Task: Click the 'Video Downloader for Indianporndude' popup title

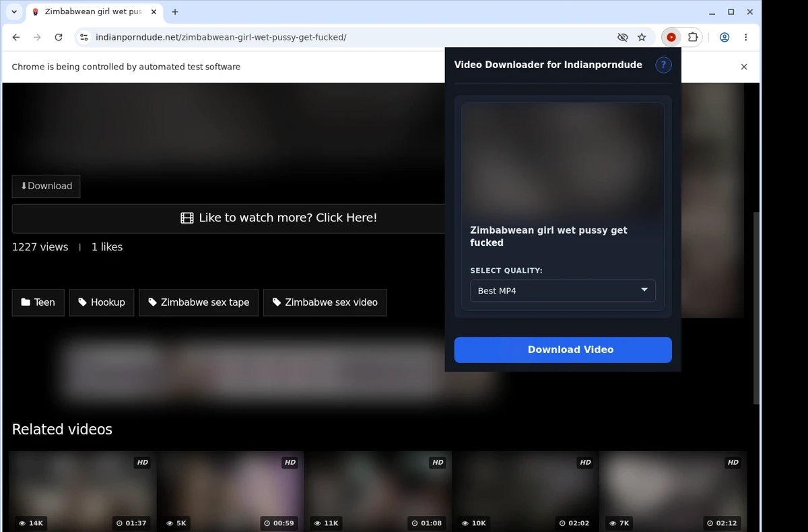Action: pyautogui.click(x=548, y=65)
